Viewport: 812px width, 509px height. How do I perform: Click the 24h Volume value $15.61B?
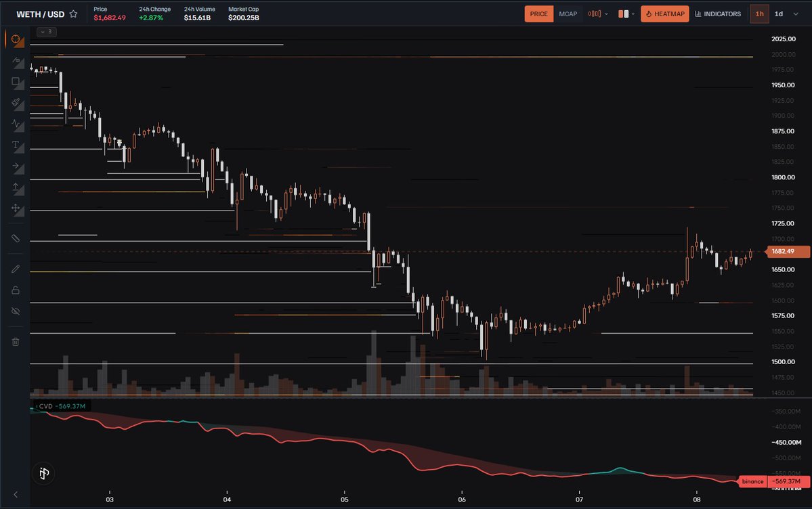(x=197, y=18)
